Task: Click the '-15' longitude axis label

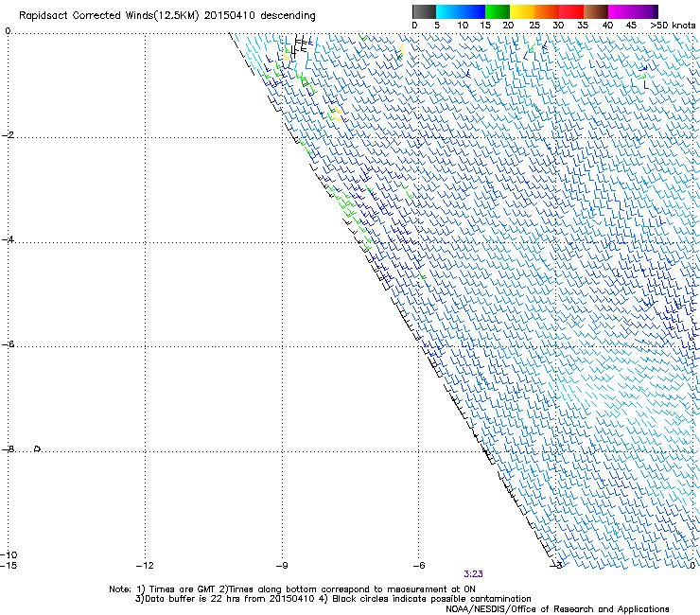Action: [x=9, y=566]
